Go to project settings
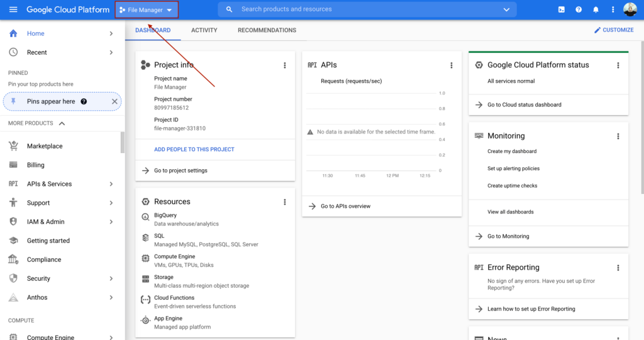Screen dimensions: 644x340 pyautogui.click(x=180, y=171)
